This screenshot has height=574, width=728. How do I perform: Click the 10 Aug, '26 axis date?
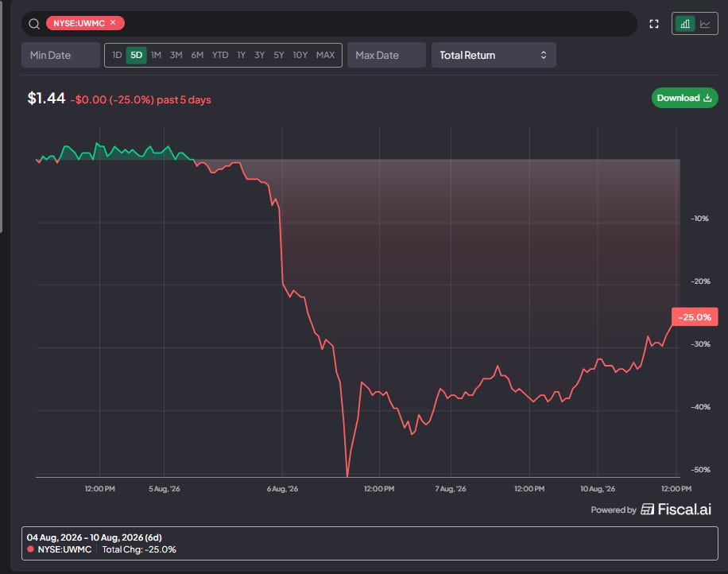(598, 489)
